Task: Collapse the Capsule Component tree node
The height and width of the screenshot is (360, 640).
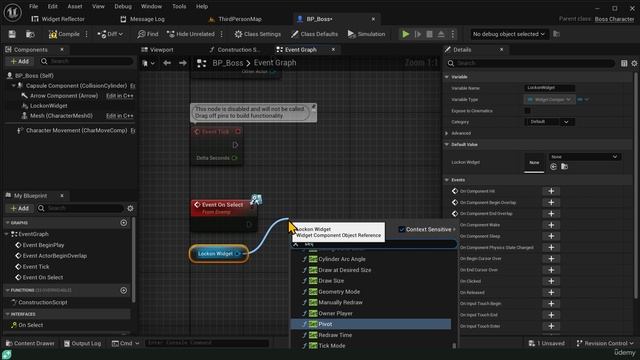Action: (x=13, y=86)
